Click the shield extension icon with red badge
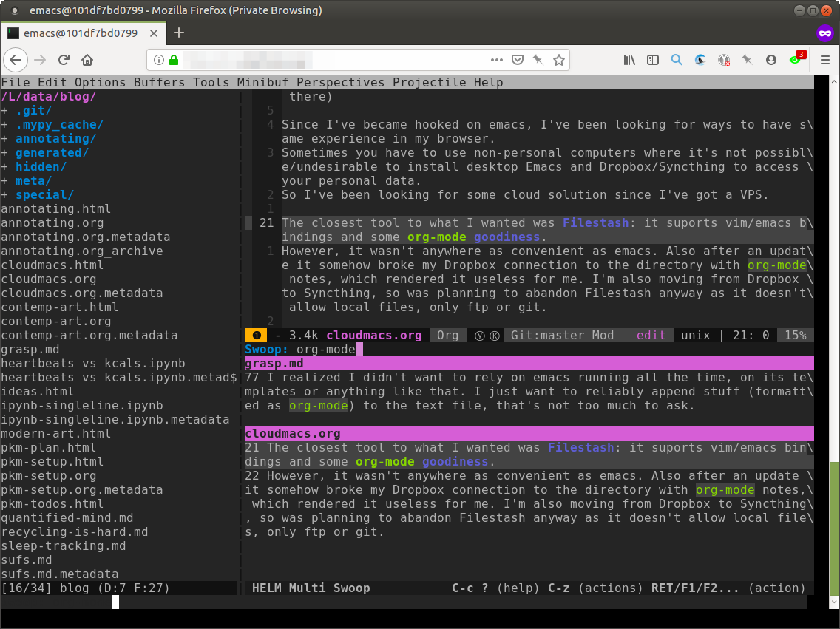 click(724, 60)
